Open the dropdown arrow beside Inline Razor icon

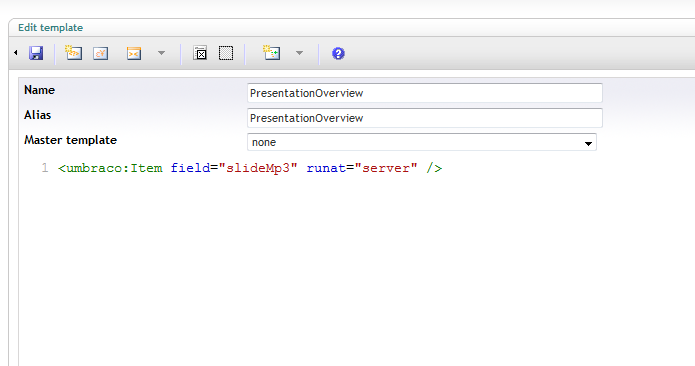pos(300,53)
